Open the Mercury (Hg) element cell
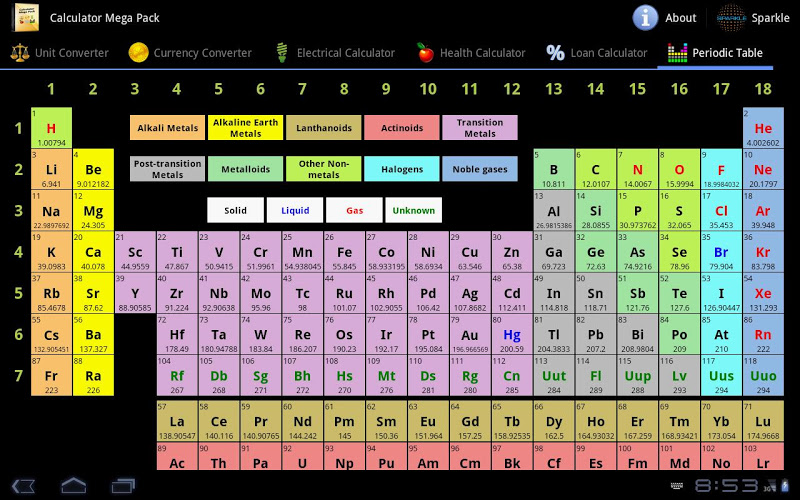The height and width of the screenshot is (500, 800). pos(512,334)
